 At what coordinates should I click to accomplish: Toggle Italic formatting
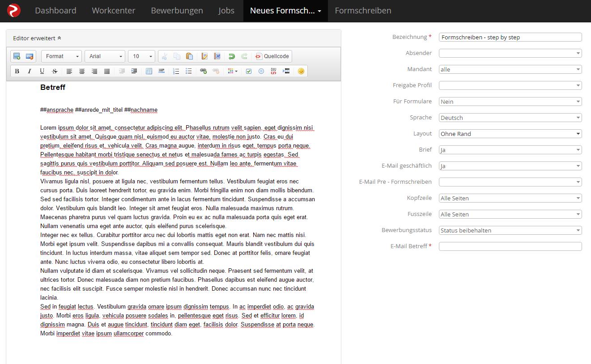(x=30, y=71)
